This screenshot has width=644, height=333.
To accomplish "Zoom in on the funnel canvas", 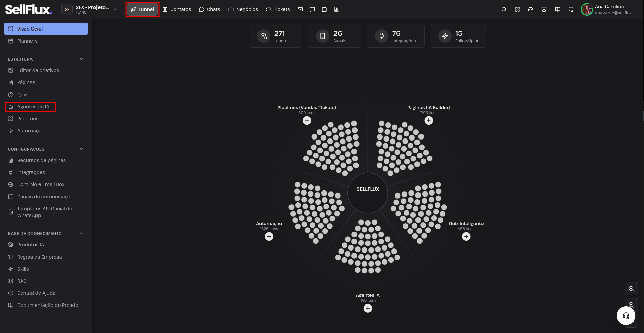I will [631, 289].
